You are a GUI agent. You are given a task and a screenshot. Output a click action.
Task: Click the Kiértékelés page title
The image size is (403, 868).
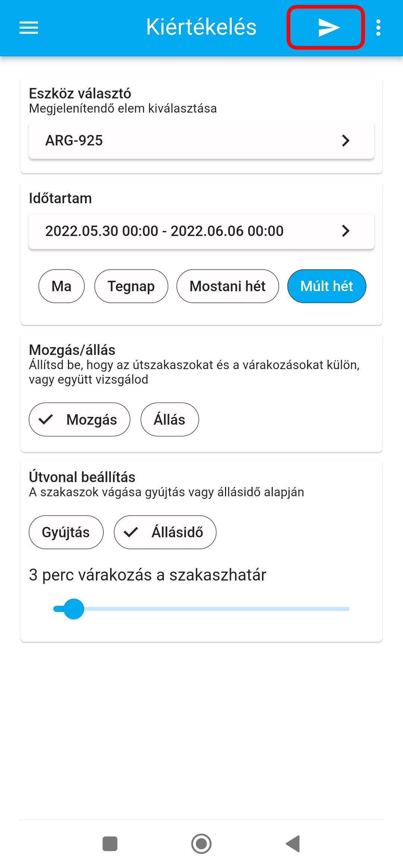point(201,27)
